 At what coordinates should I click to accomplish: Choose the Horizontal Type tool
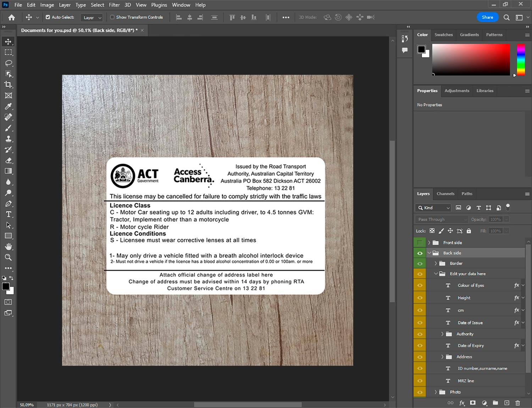coord(8,214)
